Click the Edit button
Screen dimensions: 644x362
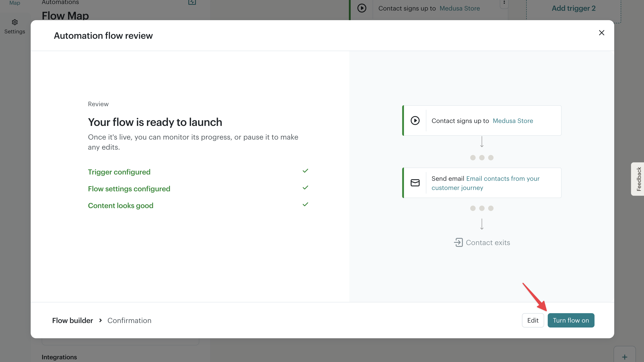pos(533,320)
